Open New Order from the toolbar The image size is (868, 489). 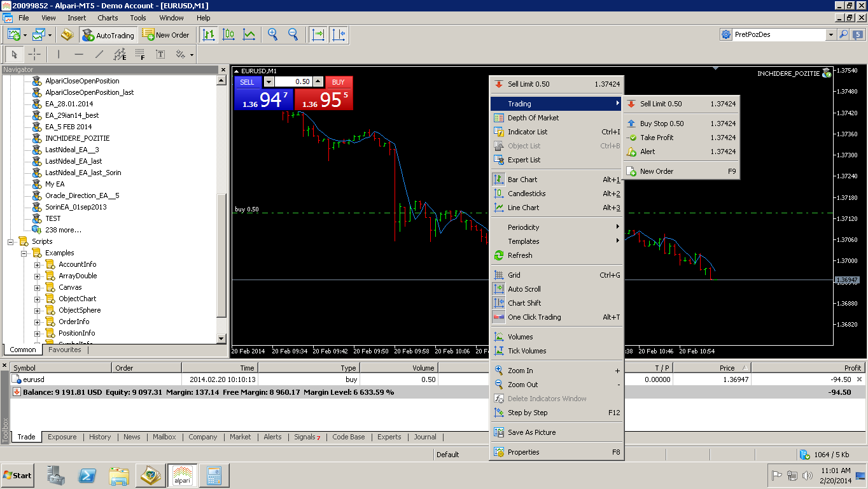click(167, 35)
